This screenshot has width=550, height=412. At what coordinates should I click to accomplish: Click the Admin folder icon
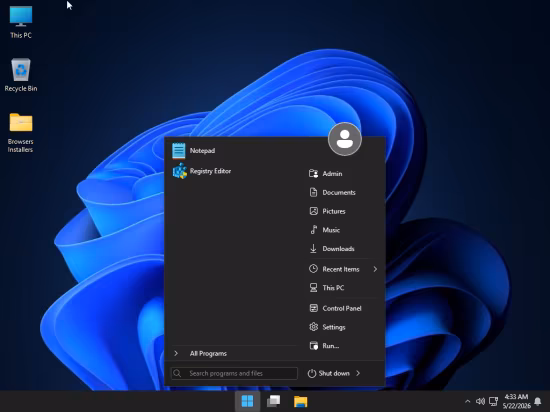[313, 174]
